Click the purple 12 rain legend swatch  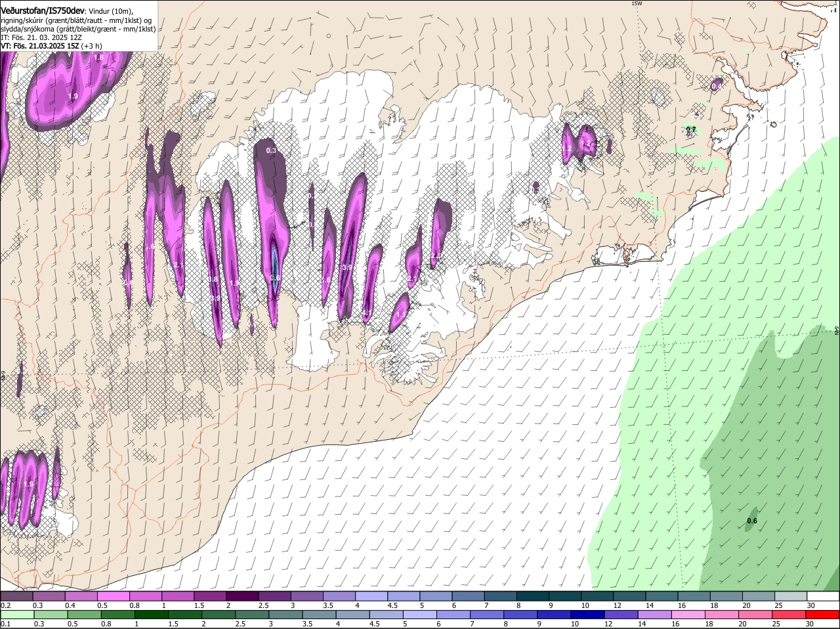tap(621, 615)
